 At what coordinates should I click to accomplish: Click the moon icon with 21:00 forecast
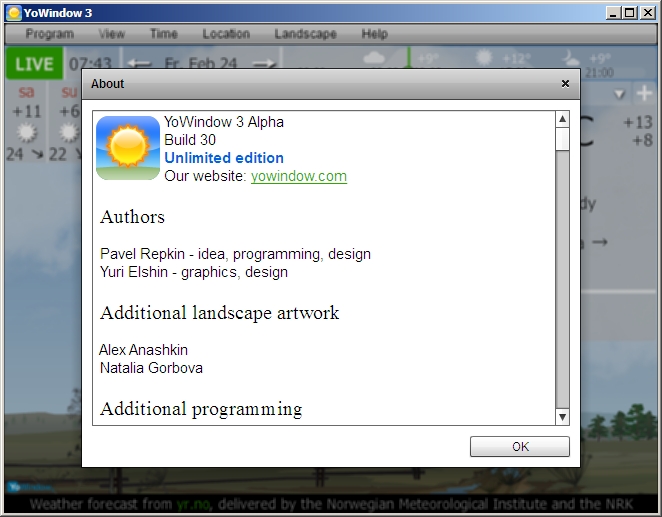[570, 58]
